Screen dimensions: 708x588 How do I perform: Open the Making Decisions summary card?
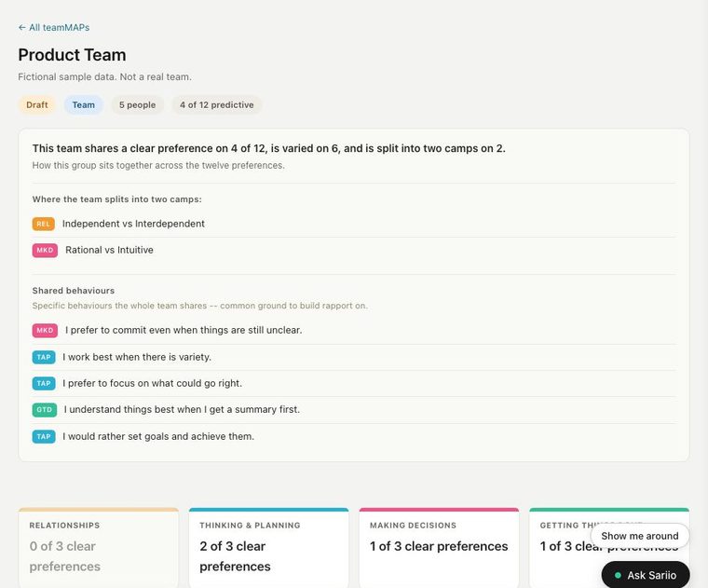click(439, 548)
